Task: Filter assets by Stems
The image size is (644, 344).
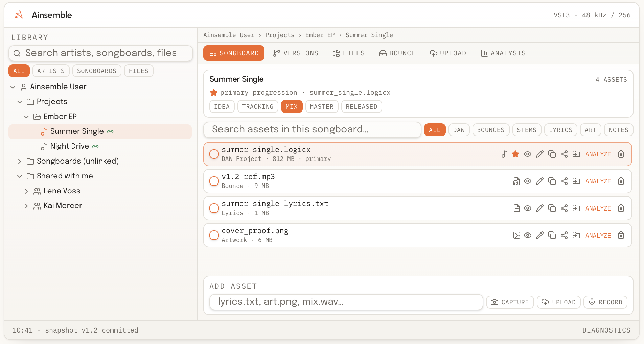Action: [527, 130]
